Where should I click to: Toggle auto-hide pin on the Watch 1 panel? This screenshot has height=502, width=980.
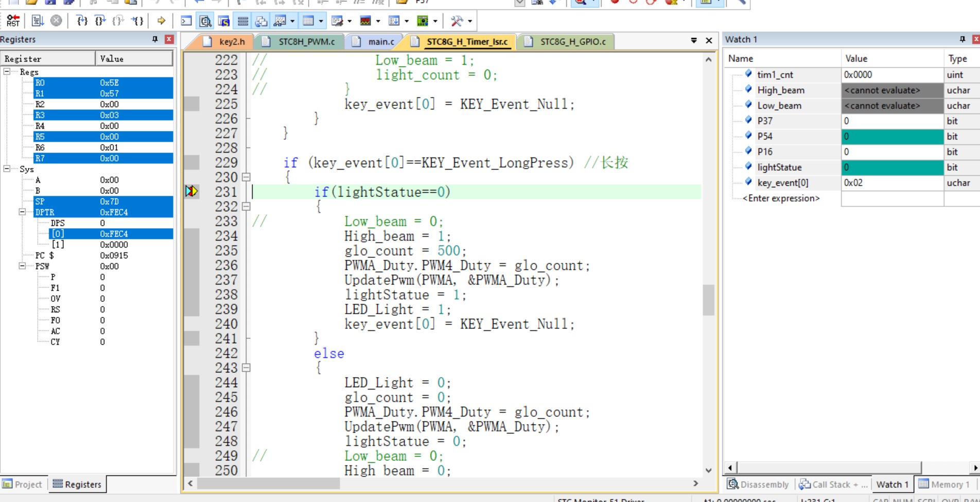[962, 40]
